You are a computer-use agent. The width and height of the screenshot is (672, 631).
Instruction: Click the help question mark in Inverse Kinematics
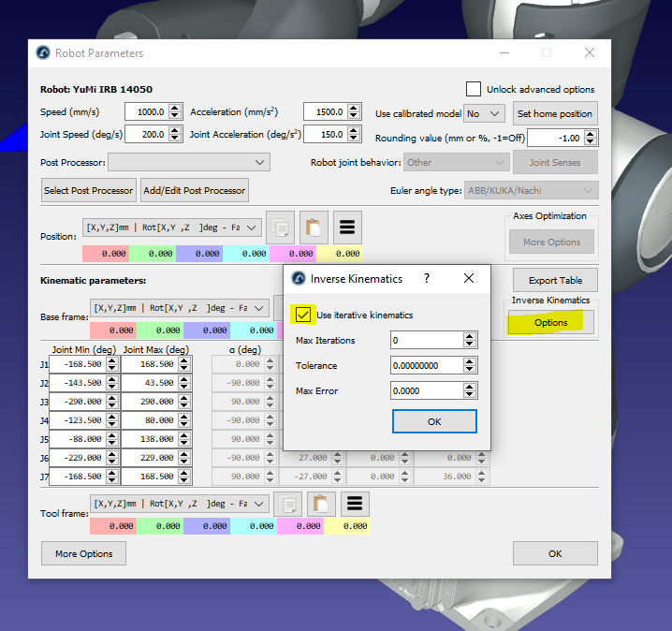pos(427,278)
